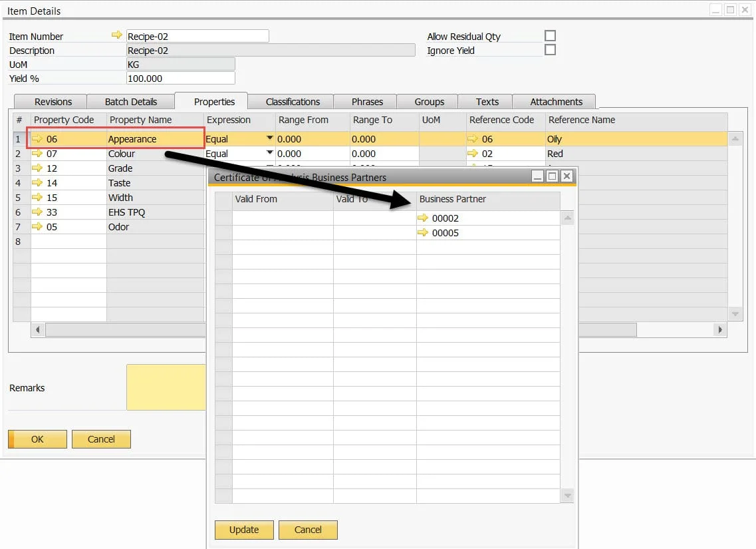Click Valid From cell for partner 00002

click(283, 218)
